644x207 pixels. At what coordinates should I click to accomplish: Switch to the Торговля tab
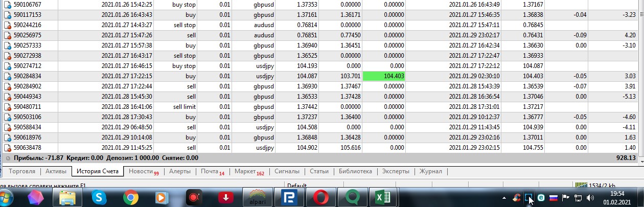coord(22,171)
